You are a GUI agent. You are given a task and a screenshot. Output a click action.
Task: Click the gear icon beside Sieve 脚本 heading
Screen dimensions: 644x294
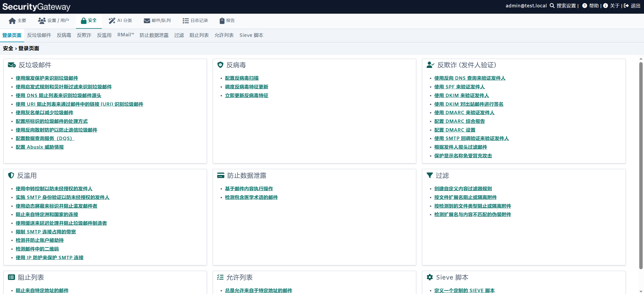(430, 277)
